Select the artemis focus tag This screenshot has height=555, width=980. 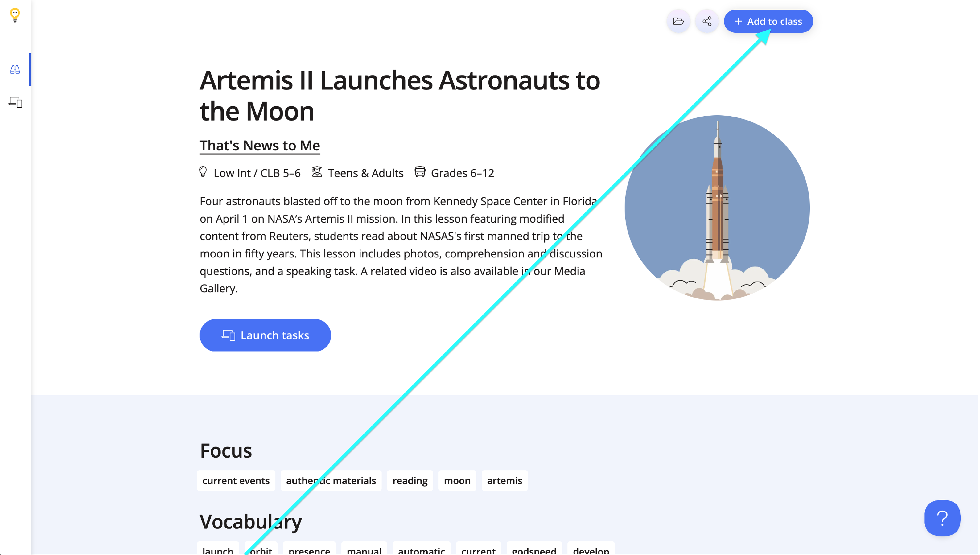[x=504, y=480]
